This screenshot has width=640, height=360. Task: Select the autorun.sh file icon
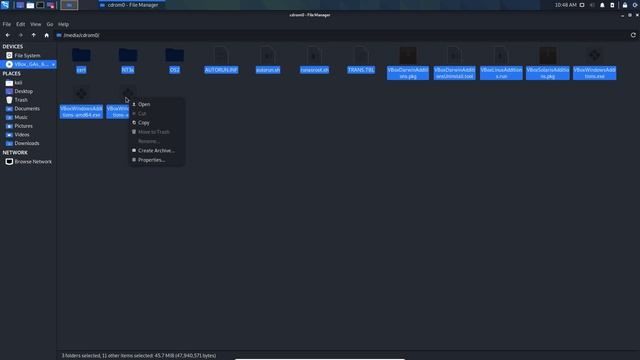click(268, 55)
